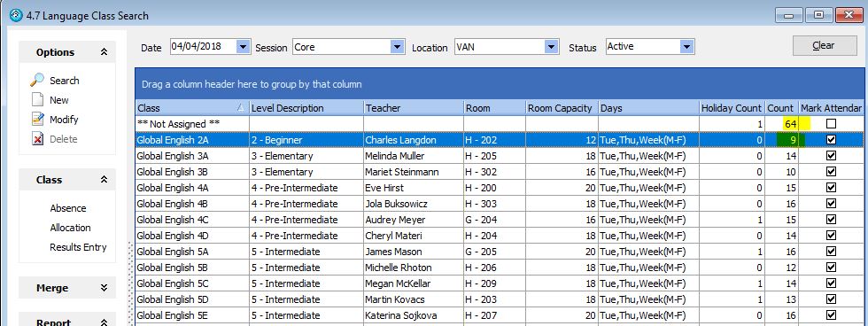Click the yellow count 64 cell

(781, 124)
